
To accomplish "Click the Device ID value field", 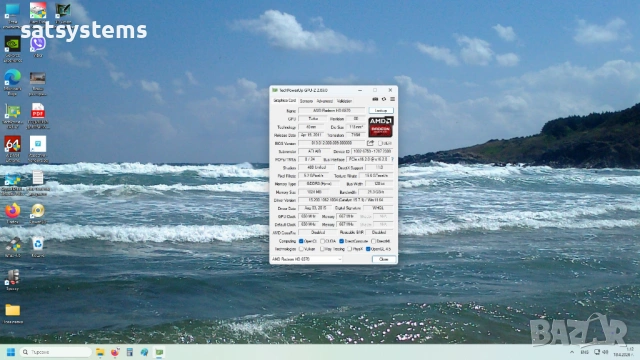I will coord(372,151).
